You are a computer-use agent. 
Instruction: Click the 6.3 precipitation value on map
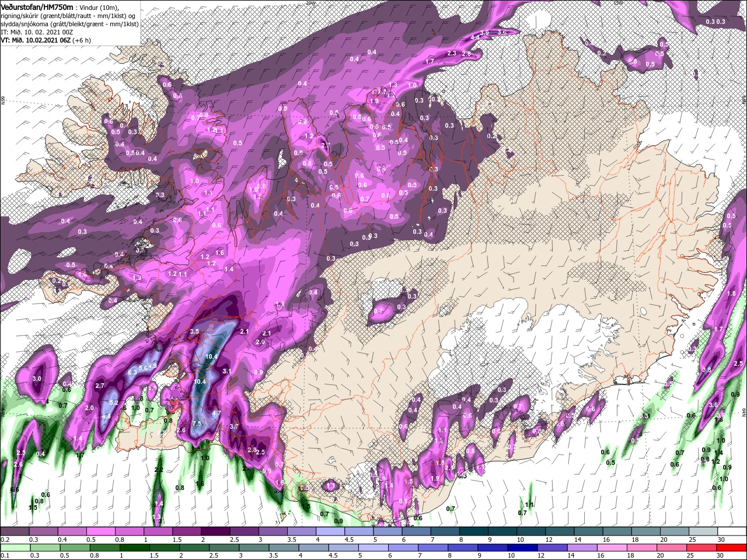132,372
